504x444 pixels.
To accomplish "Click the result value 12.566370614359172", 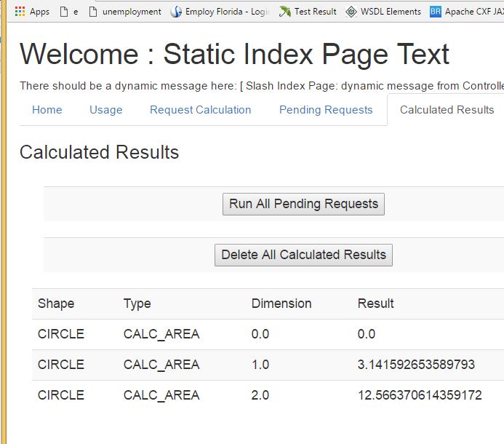I will pos(420,395).
